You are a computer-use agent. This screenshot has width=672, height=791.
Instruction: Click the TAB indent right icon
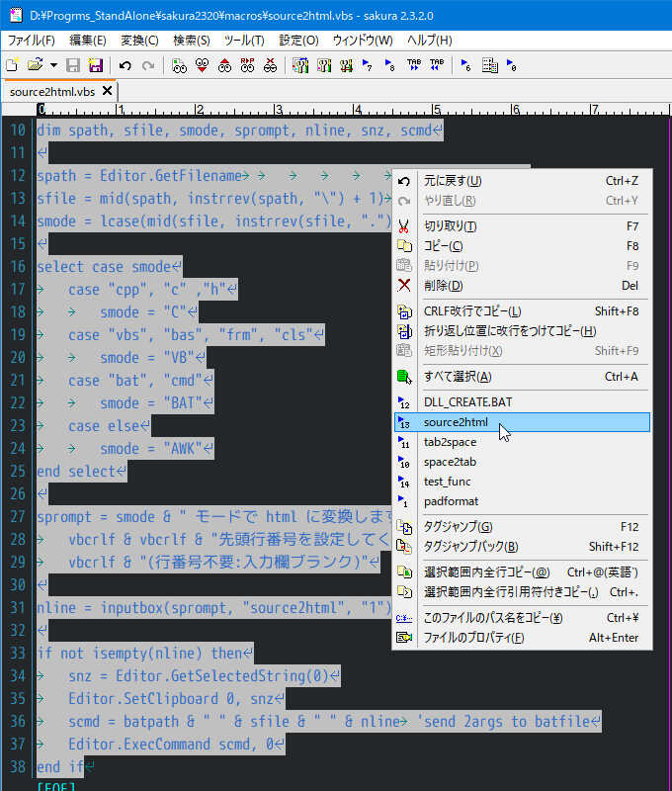[414, 65]
